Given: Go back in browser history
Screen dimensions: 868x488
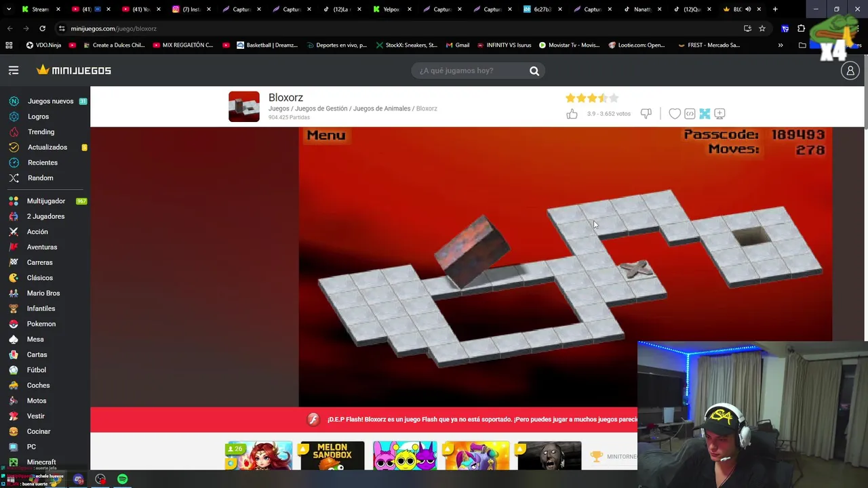Looking at the screenshot, I should [9, 28].
